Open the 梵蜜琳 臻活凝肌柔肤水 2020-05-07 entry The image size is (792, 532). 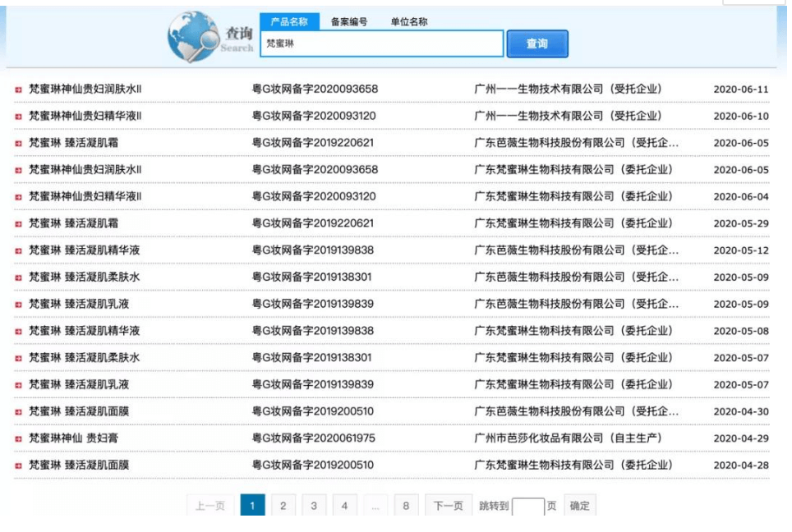[x=85, y=358]
